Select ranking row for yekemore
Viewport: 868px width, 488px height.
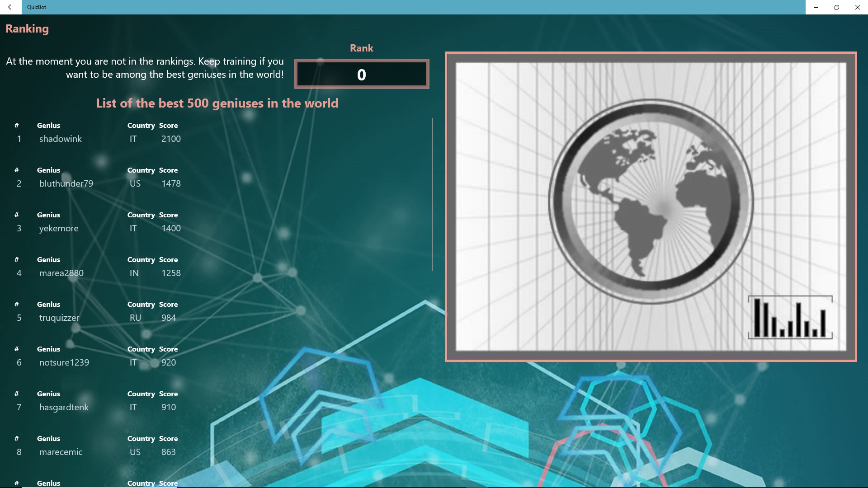pos(59,228)
